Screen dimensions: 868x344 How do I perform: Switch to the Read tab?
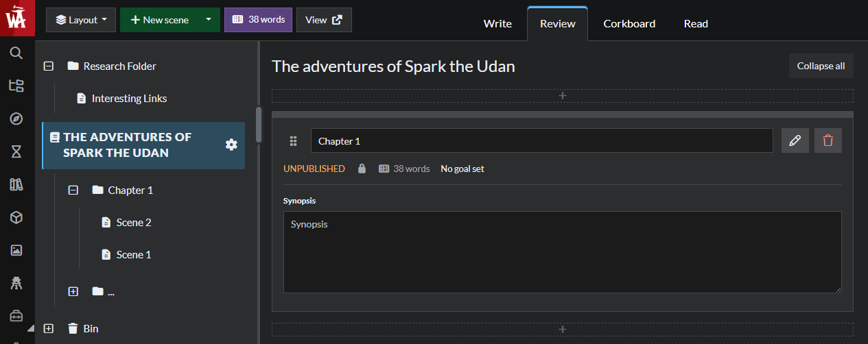click(x=696, y=23)
